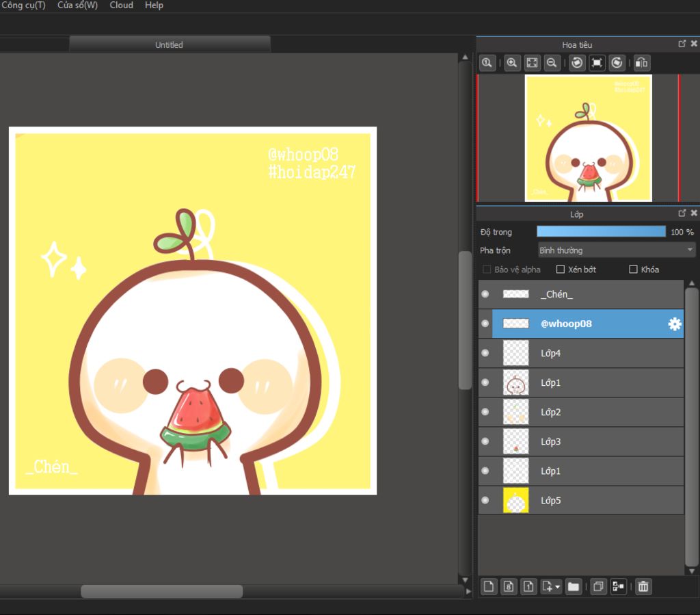Open the Pha trộn blend mode dropdown
This screenshot has width=700, height=615.
pyautogui.click(x=617, y=250)
